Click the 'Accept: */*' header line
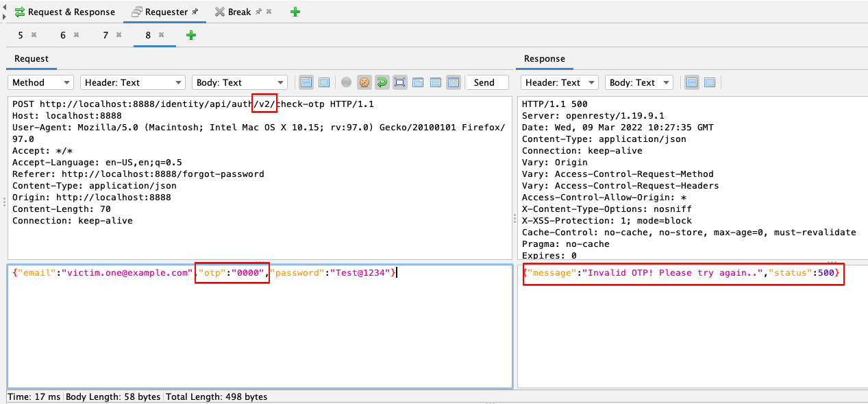The width and height of the screenshot is (868, 404). coord(42,151)
